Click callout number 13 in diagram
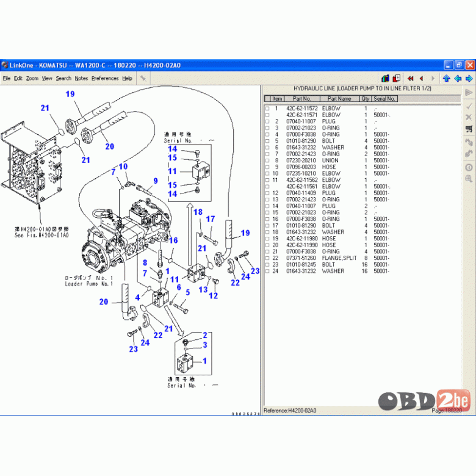The image size is (476, 476). 203,290
